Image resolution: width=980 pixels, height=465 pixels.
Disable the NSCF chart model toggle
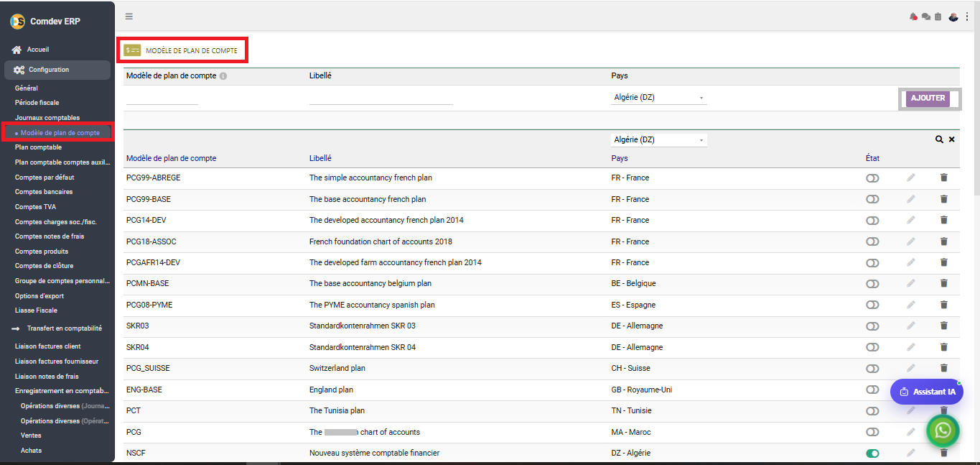(872, 453)
